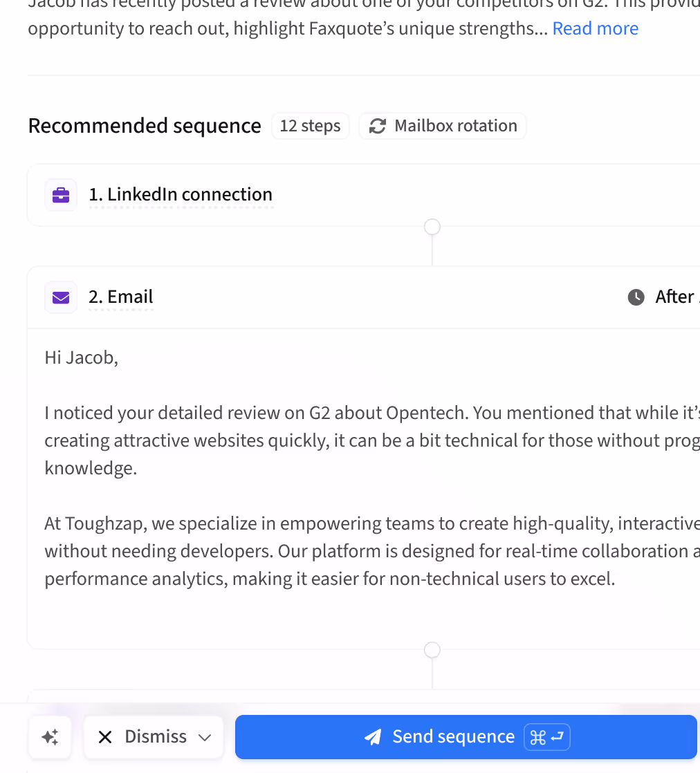Click the Toughzap paragraph in email body
Viewport: 700px width, 773px height.
point(346,551)
